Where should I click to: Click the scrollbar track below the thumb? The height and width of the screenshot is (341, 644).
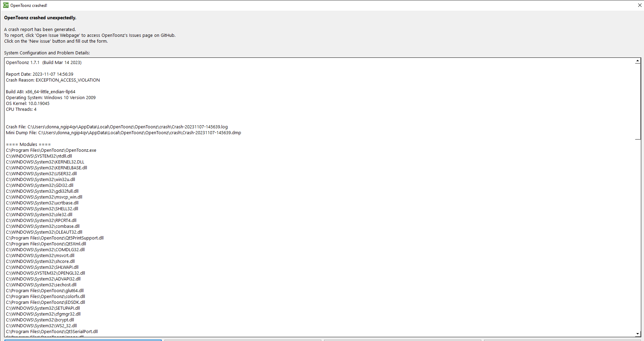point(638,224)
